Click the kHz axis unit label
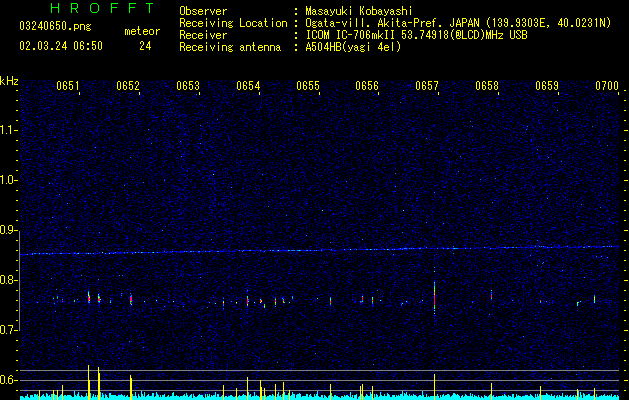Screen dimensions: 629x400 (x=9, y=81)
